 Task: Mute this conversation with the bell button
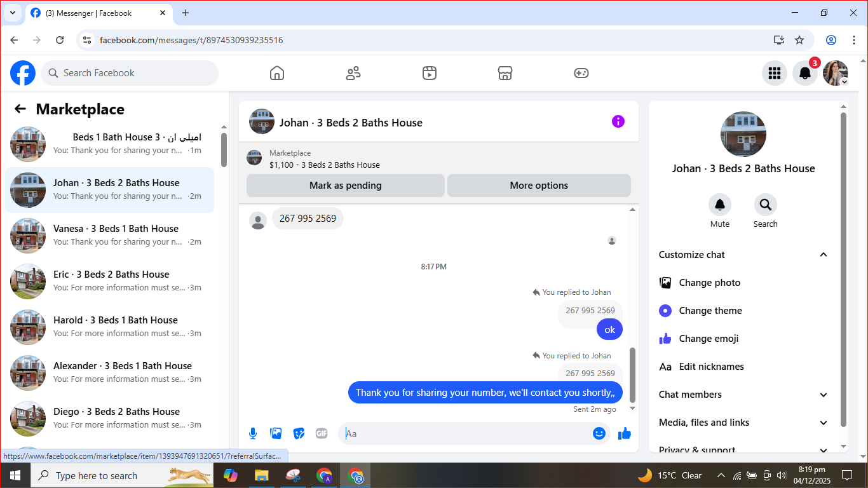(720, 205)
